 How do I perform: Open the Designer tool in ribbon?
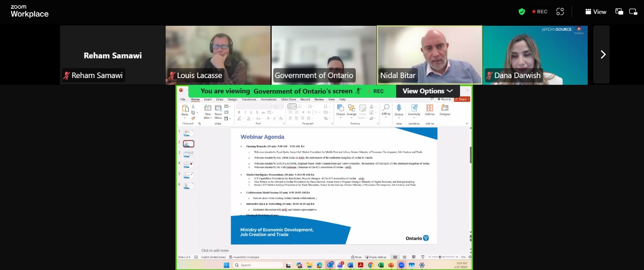[445, 109]
